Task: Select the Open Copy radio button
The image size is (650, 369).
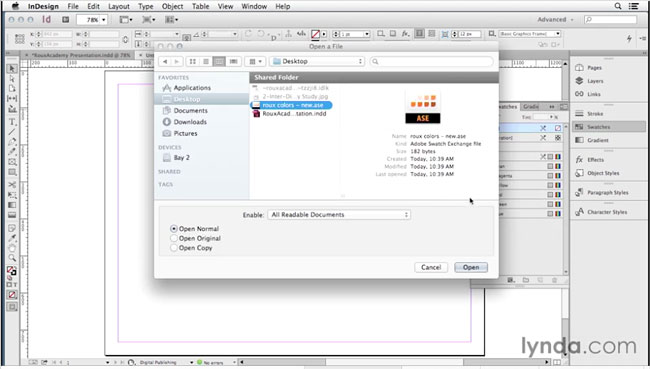Action: click(174, 248)
